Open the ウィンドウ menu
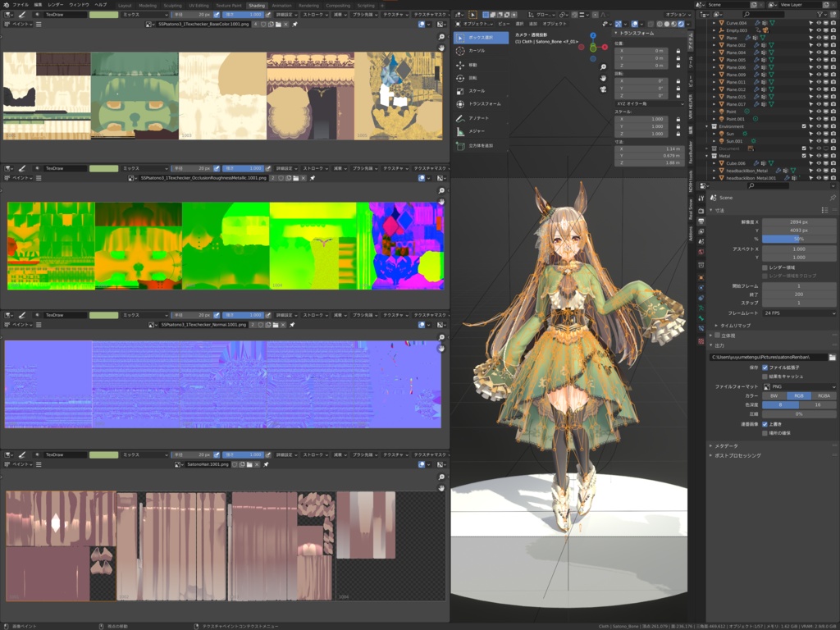The height and width of the screenshot is (630, 840). click(82, 3)
